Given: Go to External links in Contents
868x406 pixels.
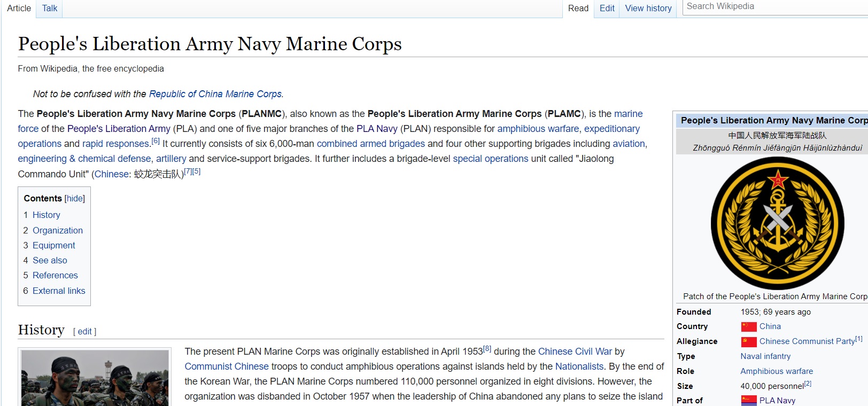Looking at the screenshot, I should click(x=59, y=291).
